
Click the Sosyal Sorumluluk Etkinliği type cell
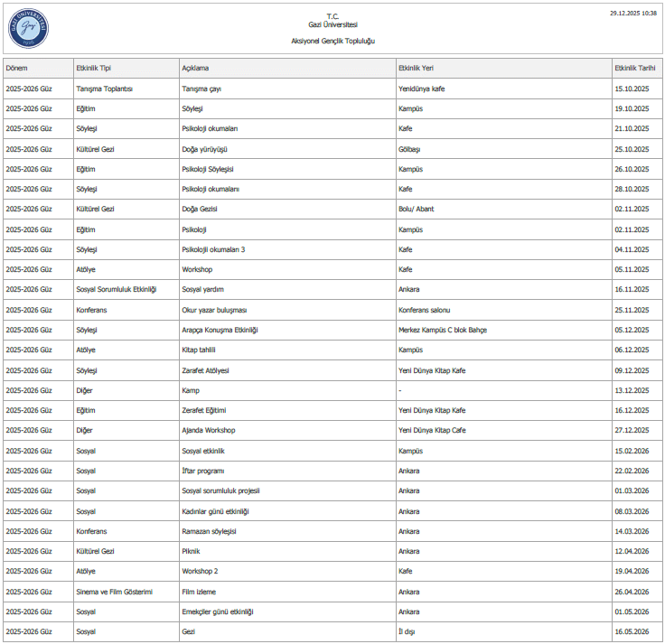coord(117,289)
